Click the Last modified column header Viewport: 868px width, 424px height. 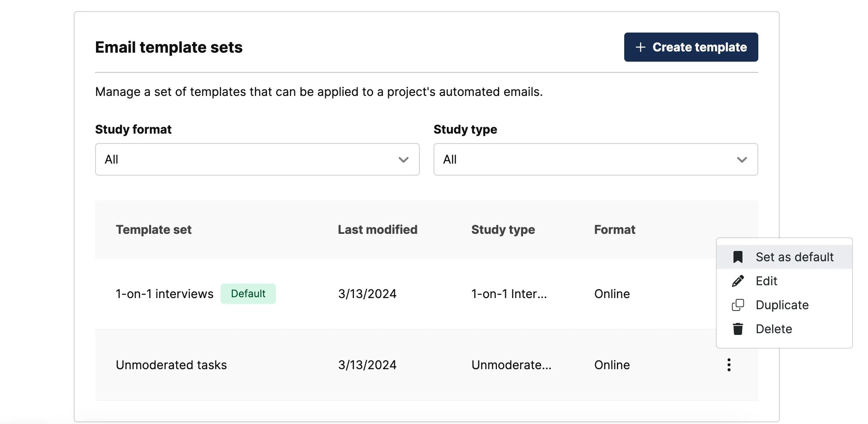(377, 230)
